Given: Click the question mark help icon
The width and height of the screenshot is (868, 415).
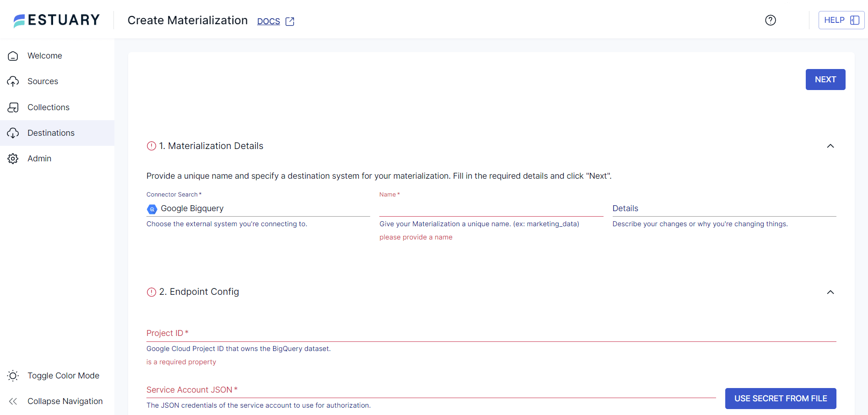Looking at the screenshot, I should point(771,20).
